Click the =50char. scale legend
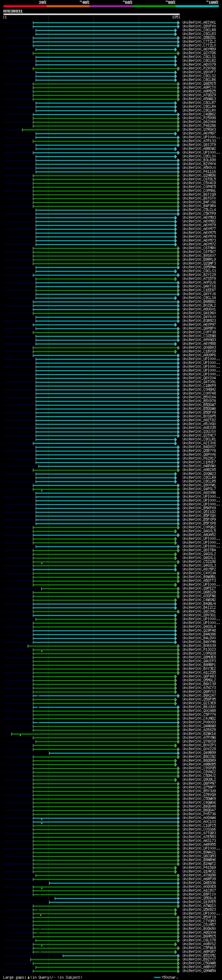Image resolution: width=222 pixels, height=980 pixels. point(166,977)
